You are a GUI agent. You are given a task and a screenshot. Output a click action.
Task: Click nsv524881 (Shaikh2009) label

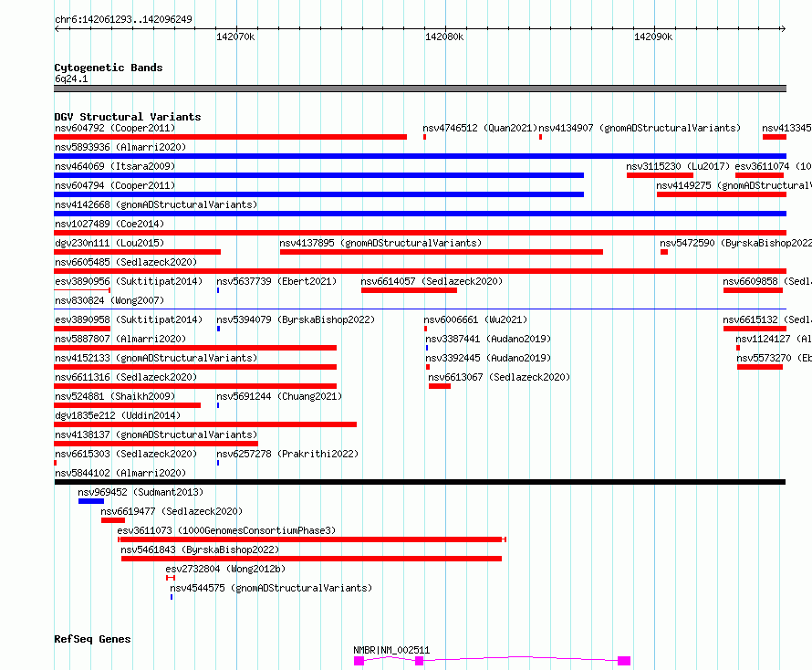(115, 396)
